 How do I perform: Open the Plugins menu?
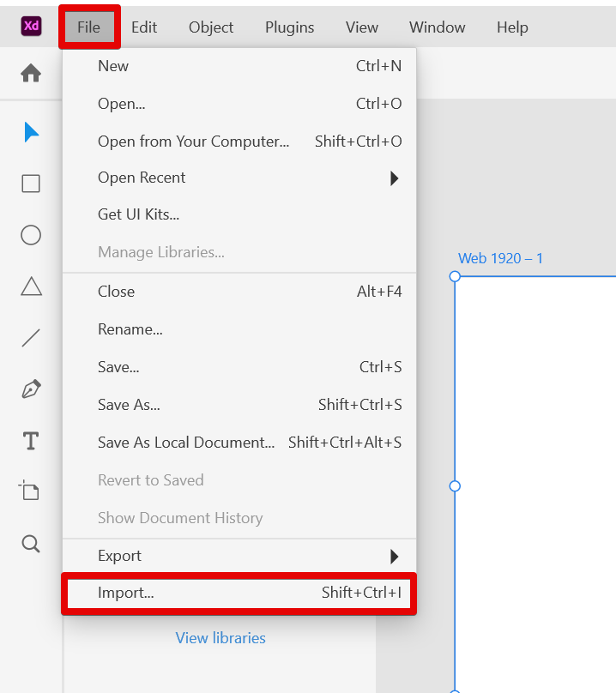[289, 27]
